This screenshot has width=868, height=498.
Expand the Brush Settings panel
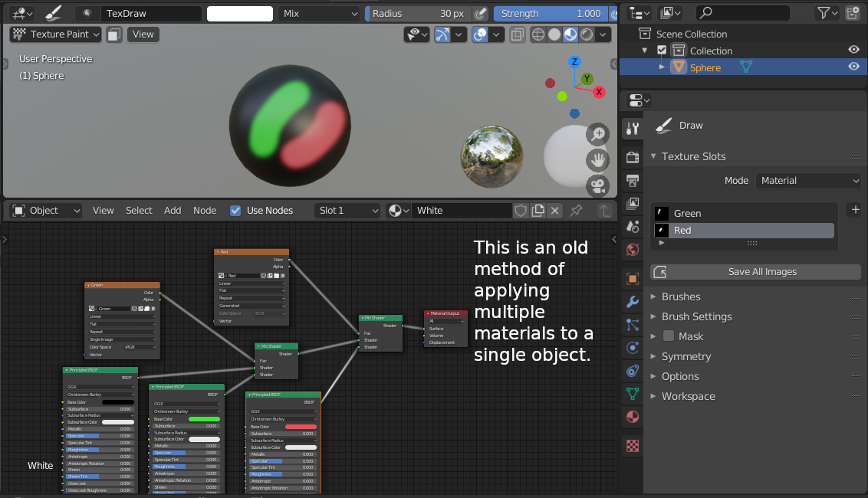pyautogui.click(x=696, y=316)
